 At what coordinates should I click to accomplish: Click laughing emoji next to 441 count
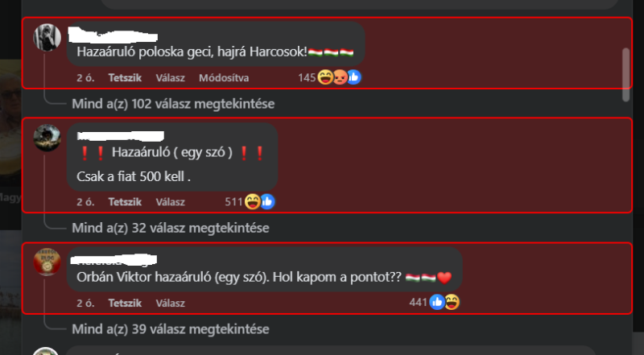coord(452,303)
